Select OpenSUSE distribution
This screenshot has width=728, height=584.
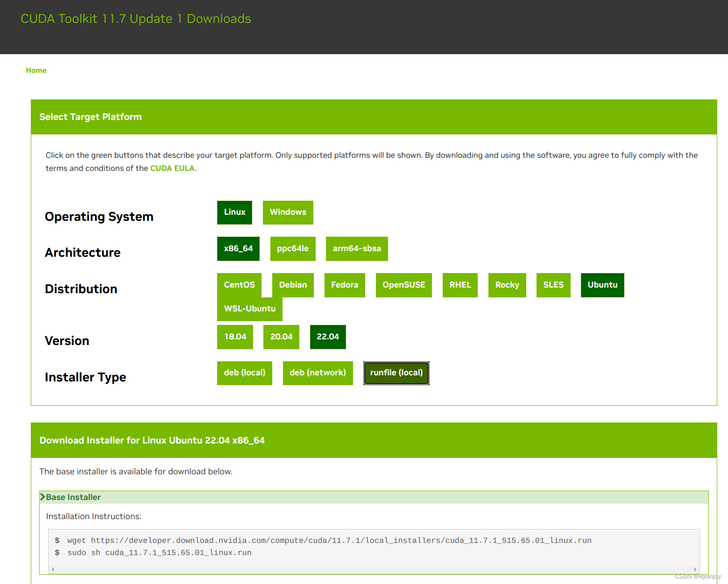coord(404,285)
